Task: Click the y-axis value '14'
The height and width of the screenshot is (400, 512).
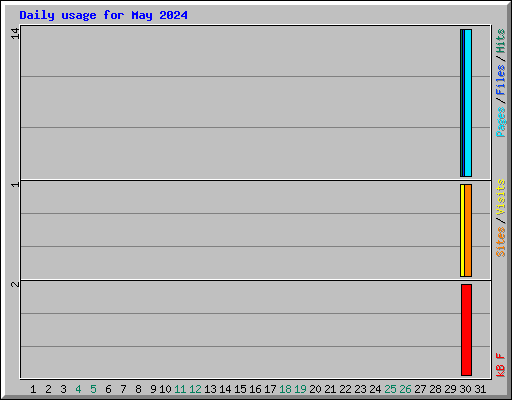Action: point(15,33)
